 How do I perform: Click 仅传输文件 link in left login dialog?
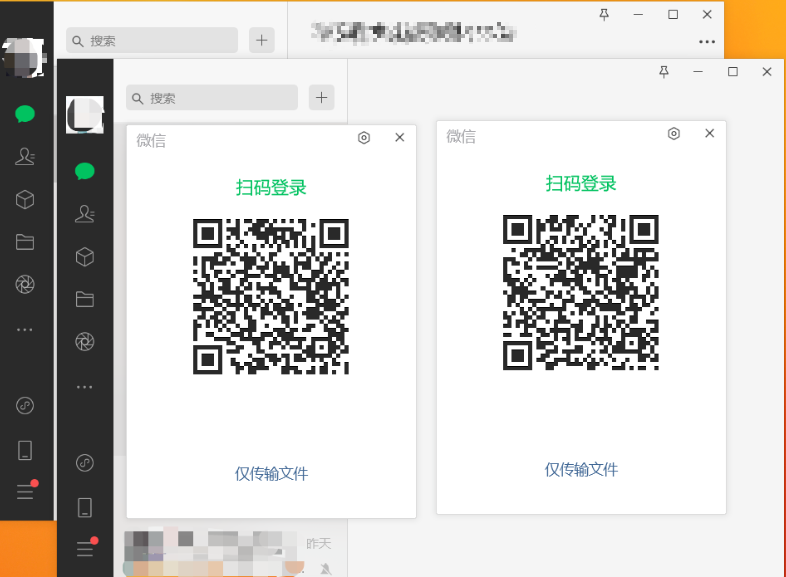coord(271,474)
